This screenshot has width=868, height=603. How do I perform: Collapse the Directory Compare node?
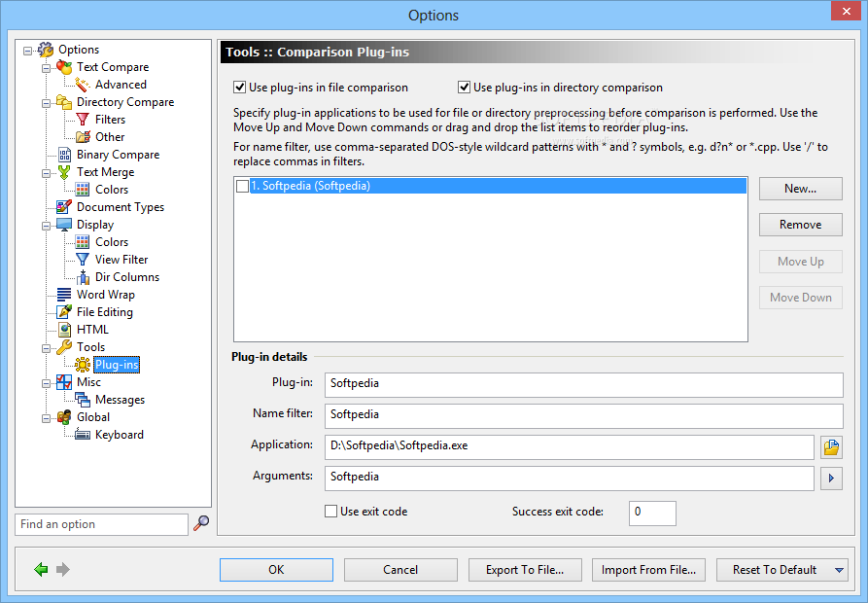(x=46, y=103)
